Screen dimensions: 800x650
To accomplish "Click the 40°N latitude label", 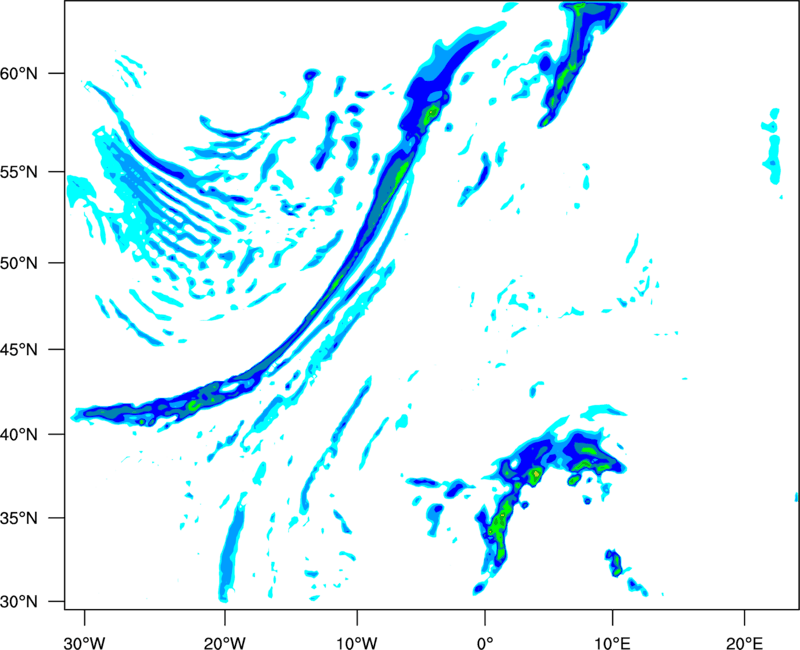I will click(x=19, y=435).
